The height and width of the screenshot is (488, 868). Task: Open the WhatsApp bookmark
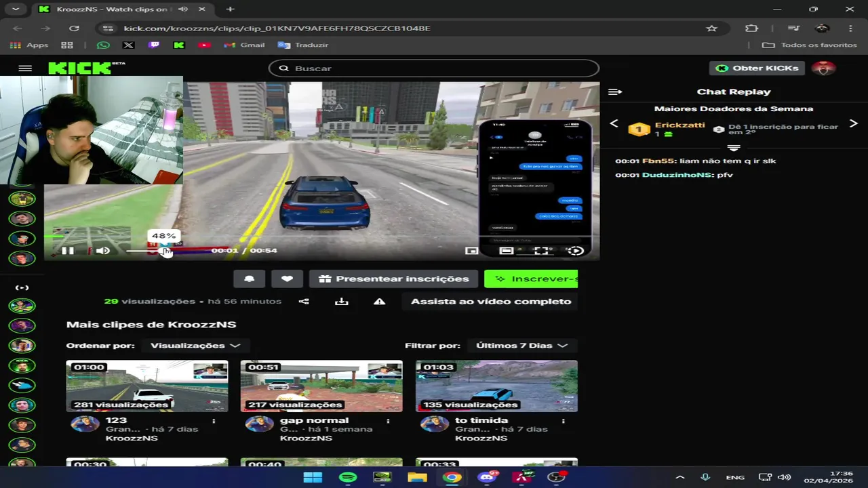(103, 45)
